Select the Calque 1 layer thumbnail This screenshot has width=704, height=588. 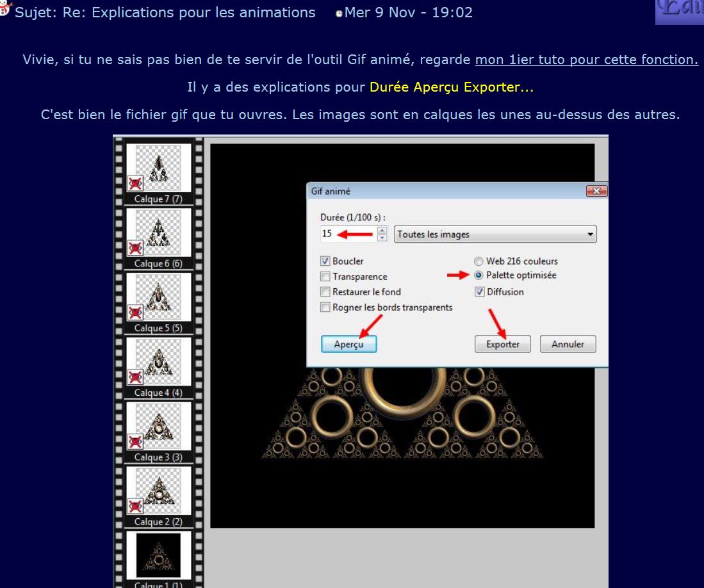(154, 555)
